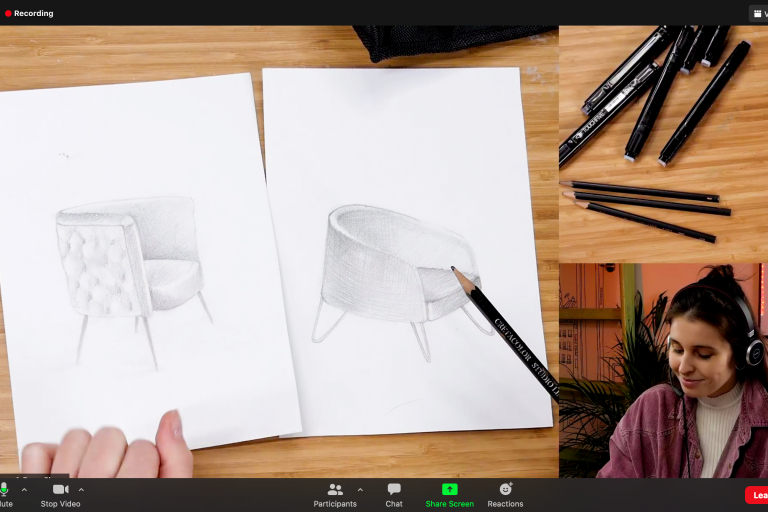
Task: Open the Reactions emoji menu
Action: point(505,489)
